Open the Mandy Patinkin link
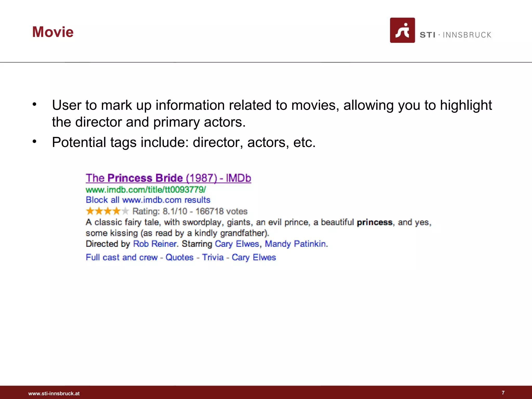Image resolution: width=532 pixels, height=399 pixels. (x=296, y=244)
